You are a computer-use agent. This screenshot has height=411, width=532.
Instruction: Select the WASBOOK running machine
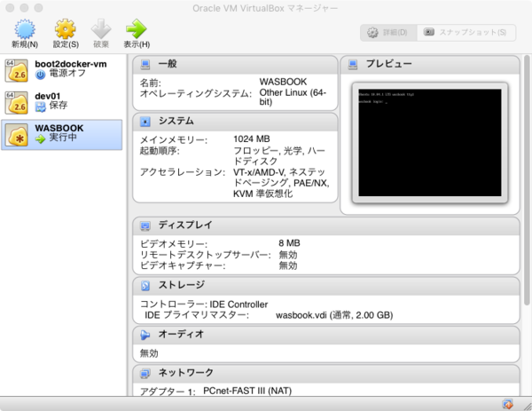tap(62, 135)
